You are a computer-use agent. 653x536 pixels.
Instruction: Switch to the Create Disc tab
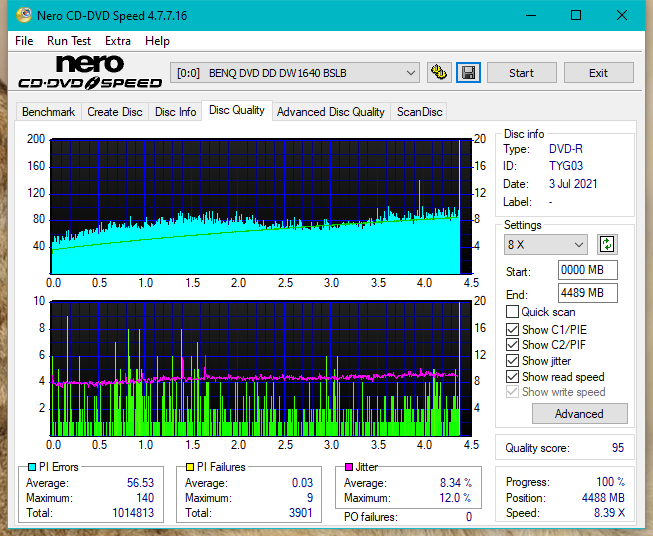[115, 112]
